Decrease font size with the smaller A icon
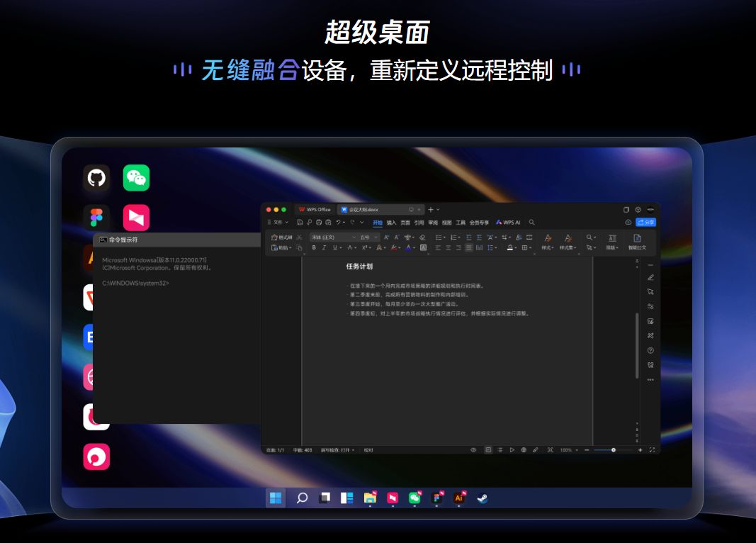The image size is (756, 543). tap(396, 237)
